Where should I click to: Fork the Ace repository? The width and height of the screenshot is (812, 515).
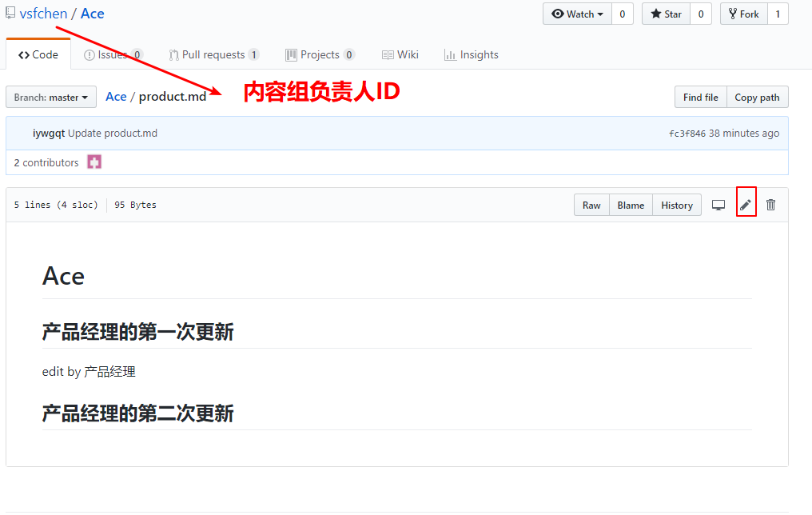click(743, 14)
